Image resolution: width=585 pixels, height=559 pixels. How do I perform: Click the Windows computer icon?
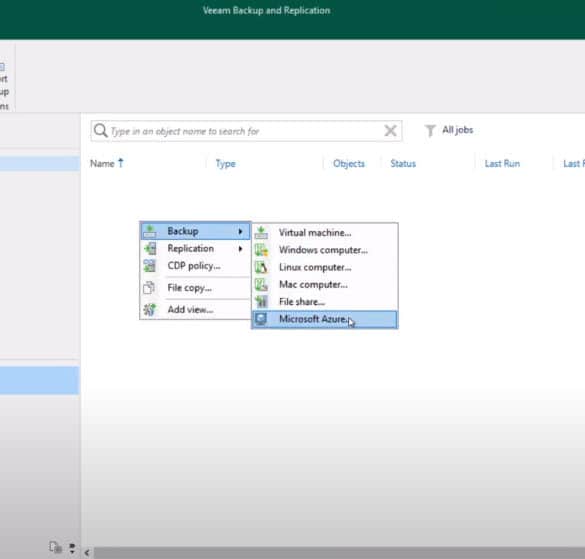click(x=261, y=250)
